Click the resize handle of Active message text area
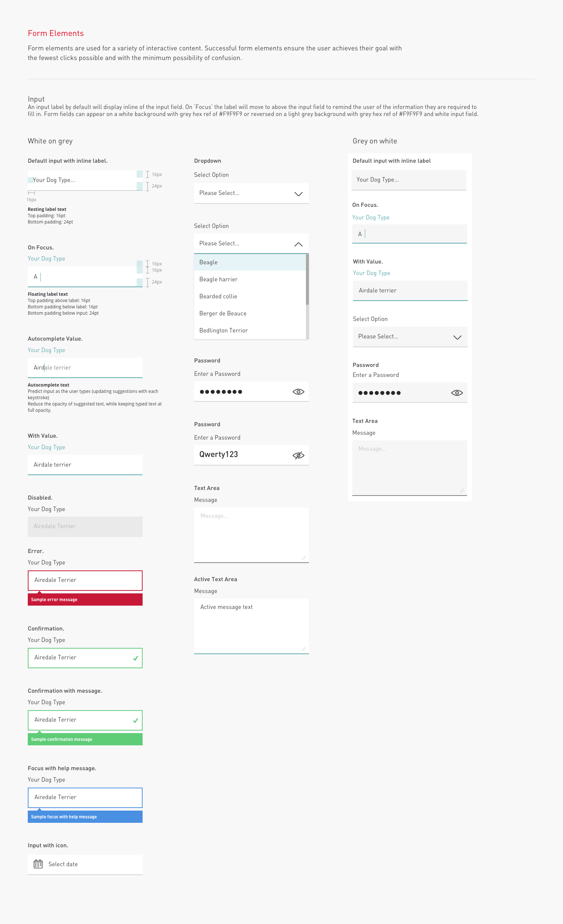563x924 pixels. 303,648
